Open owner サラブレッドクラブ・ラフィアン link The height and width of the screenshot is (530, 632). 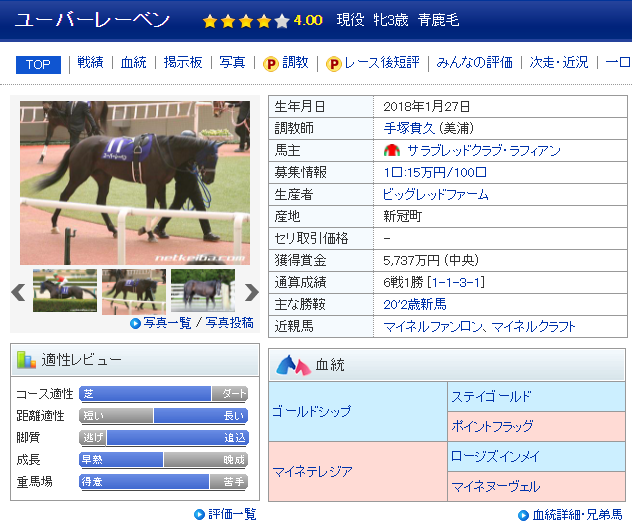click(484, 151)
